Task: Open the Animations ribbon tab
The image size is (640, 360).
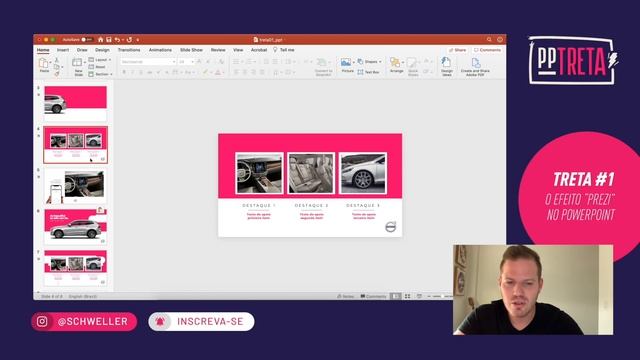Action: (160, 50)
